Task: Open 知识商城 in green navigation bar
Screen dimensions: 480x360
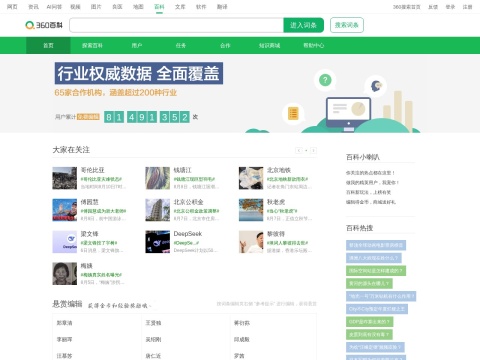Action: [x=269, y=45]
